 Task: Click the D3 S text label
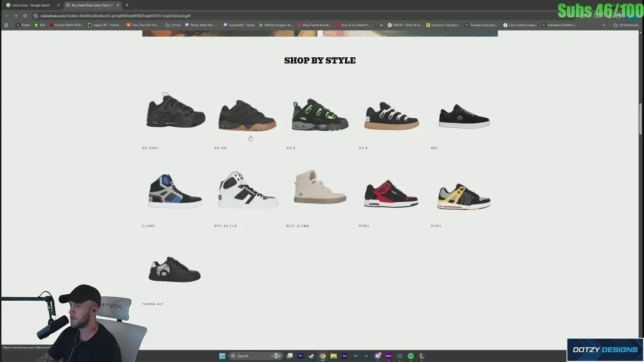tap(363, 148)
